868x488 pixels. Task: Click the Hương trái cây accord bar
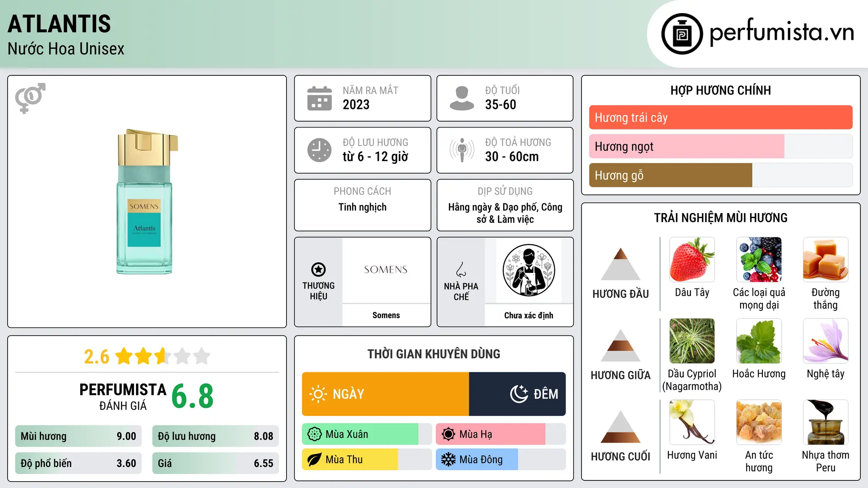(721, 117)
